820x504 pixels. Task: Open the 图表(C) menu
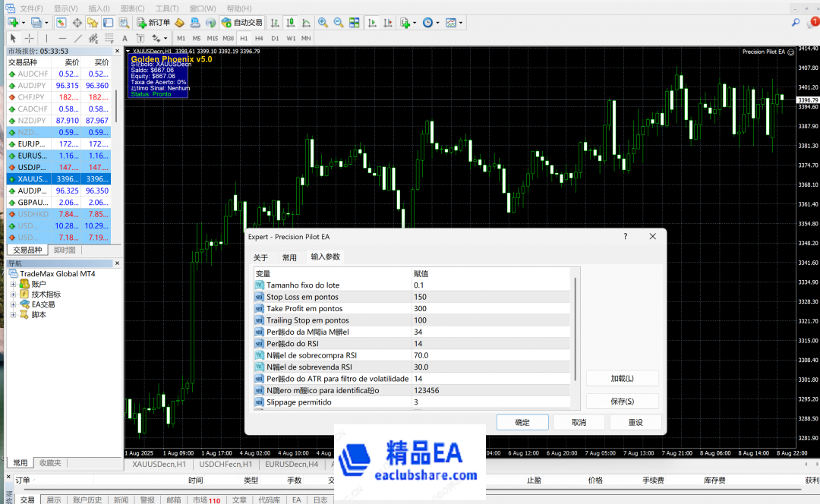[x=132, y=8]
